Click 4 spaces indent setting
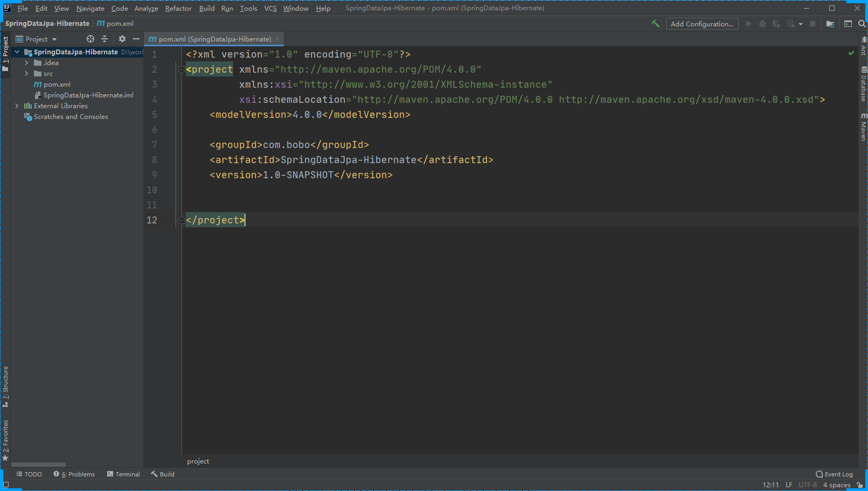This screenshot has width=868, height=491. click(837, 485)
